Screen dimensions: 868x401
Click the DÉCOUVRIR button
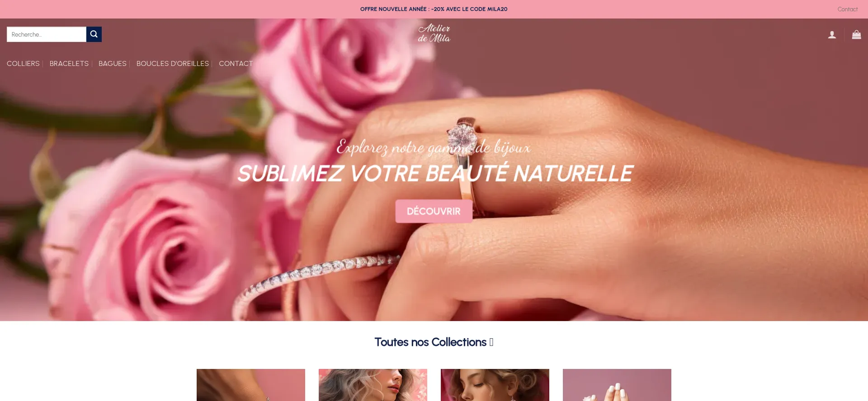coord(434,211)
